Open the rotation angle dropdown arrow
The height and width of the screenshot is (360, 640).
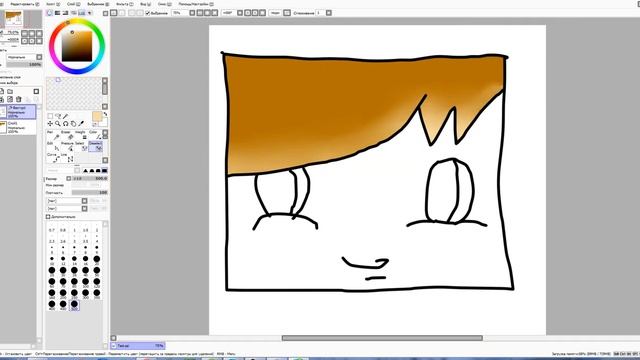click(240, 13)
